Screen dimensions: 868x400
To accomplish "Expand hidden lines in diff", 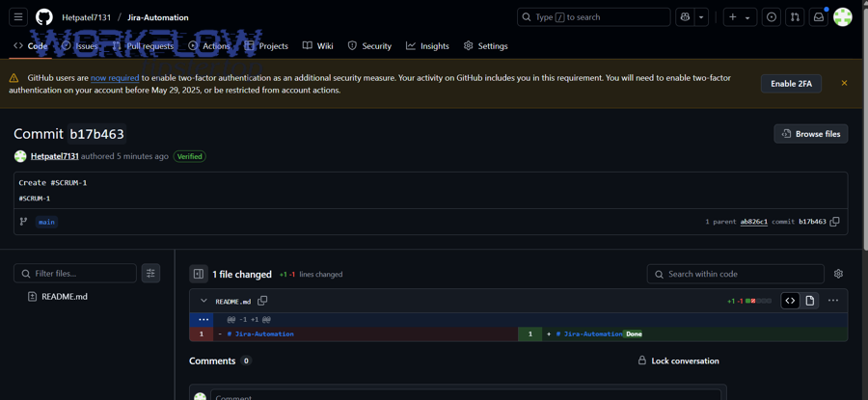I will pos(203,319).
